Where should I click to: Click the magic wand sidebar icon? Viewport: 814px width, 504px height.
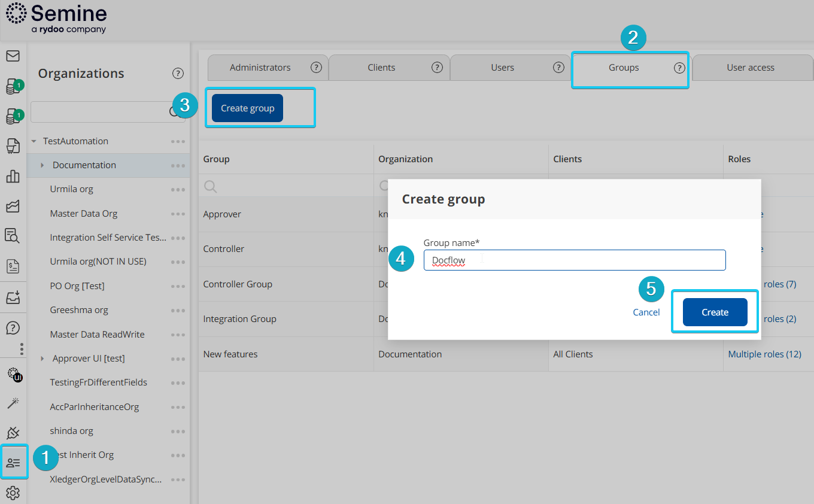point(13,403)
